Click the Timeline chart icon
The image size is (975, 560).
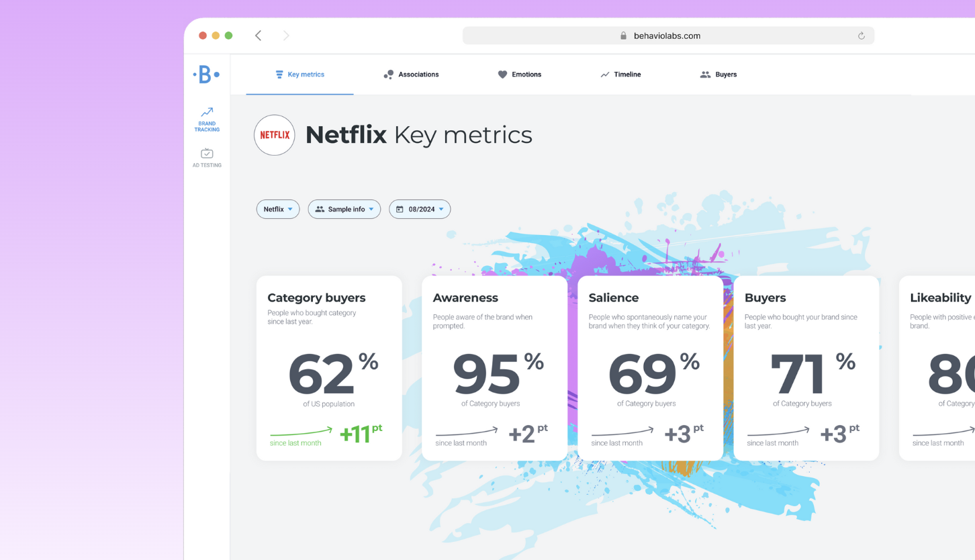[x=605, y=75]
